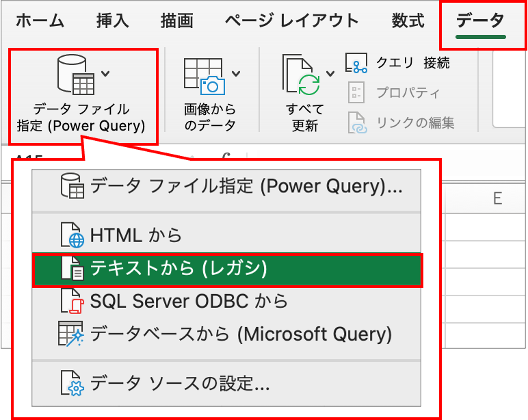Click the データ ファイル指定 (Power Query) button label
Image resolution: width=528 pixels, height=420 pixels.
pyautogui.click(x=81, y=118)
